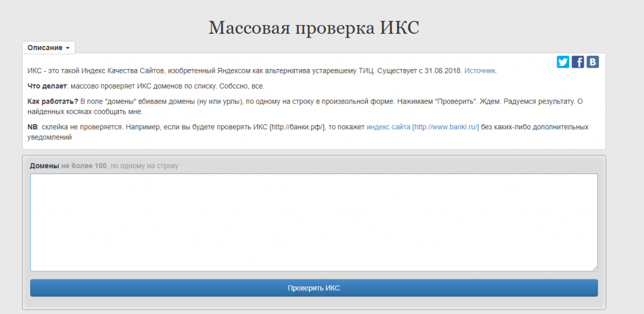Viewport: 644px width, 314px height.
Task: Share the page on Facebook
Action: tap(578, 62)
